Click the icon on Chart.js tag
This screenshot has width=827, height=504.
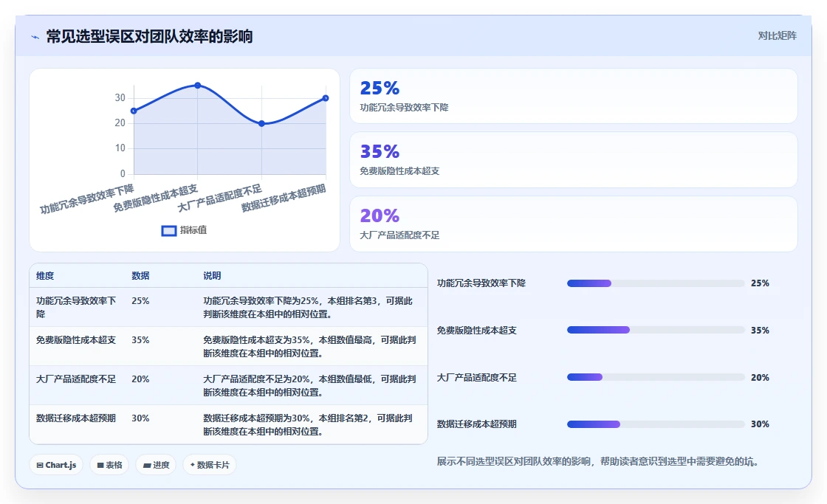(40, 465)
